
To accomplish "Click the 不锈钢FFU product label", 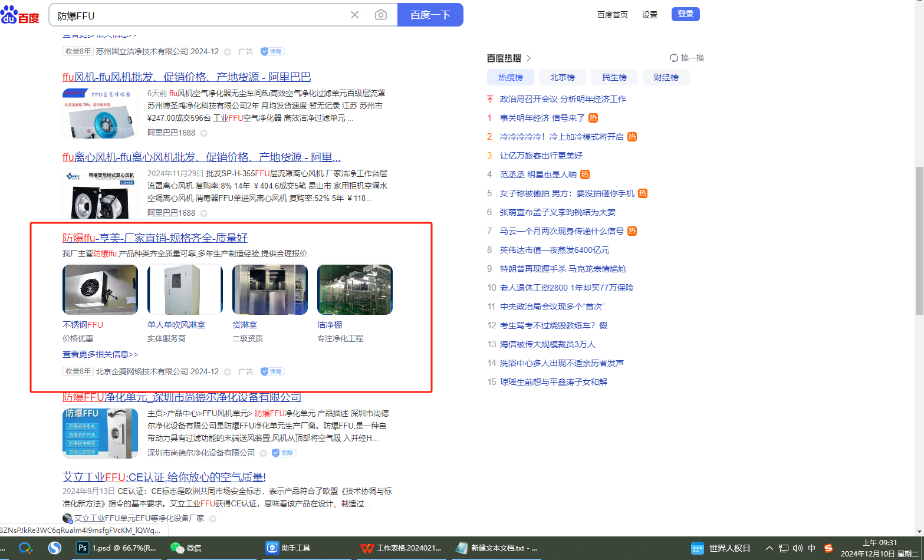I will tap(83, 325).
